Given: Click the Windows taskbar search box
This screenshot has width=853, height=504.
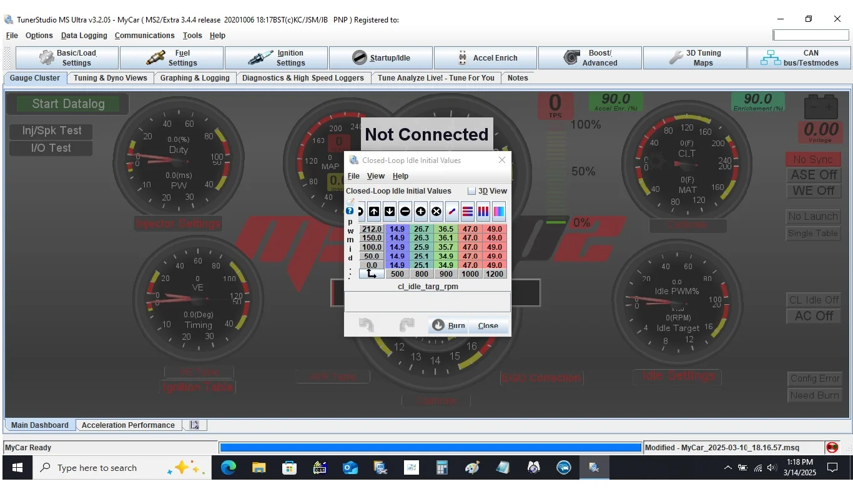Looking at the screenshot, I should (x=122, y=468).
